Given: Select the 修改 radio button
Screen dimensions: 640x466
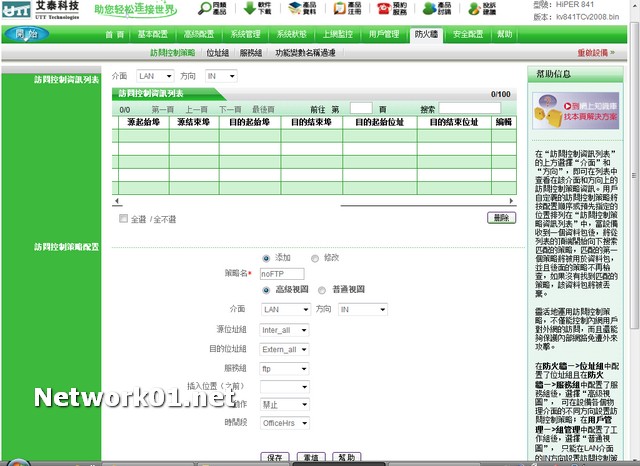Looking at the screenshot, I should [314, 257].
